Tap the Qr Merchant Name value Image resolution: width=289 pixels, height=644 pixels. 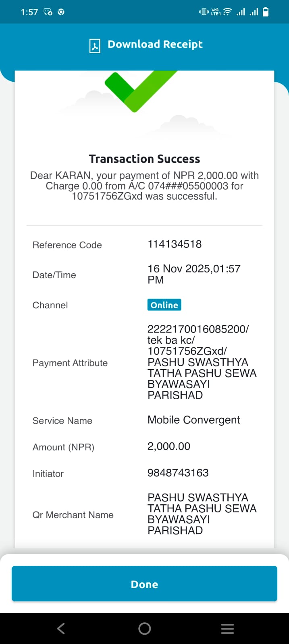202,514
